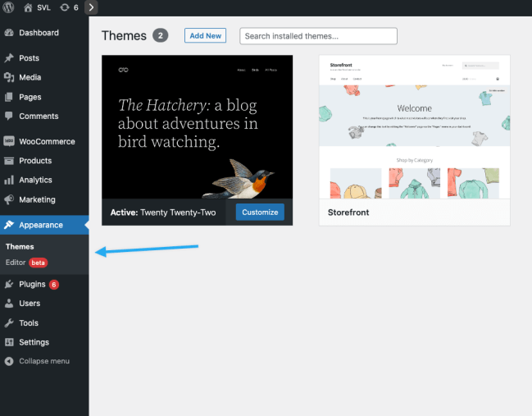This screenshot has width=532, height=416.
Task: Select Pages in the sidebar
Action: pyautogui.click(x=30, y=97)
